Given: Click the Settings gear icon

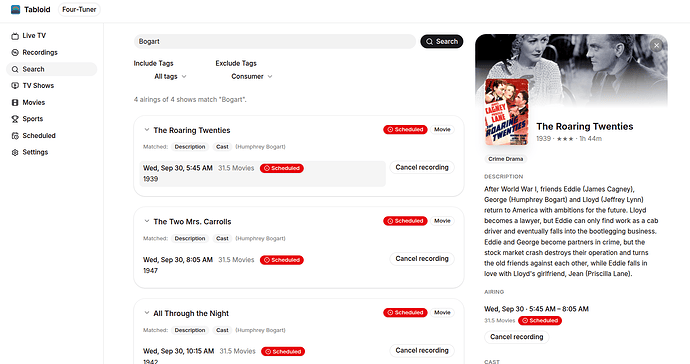Looking at the screenshot, I should pyautogui.click(x=15, y=152).
